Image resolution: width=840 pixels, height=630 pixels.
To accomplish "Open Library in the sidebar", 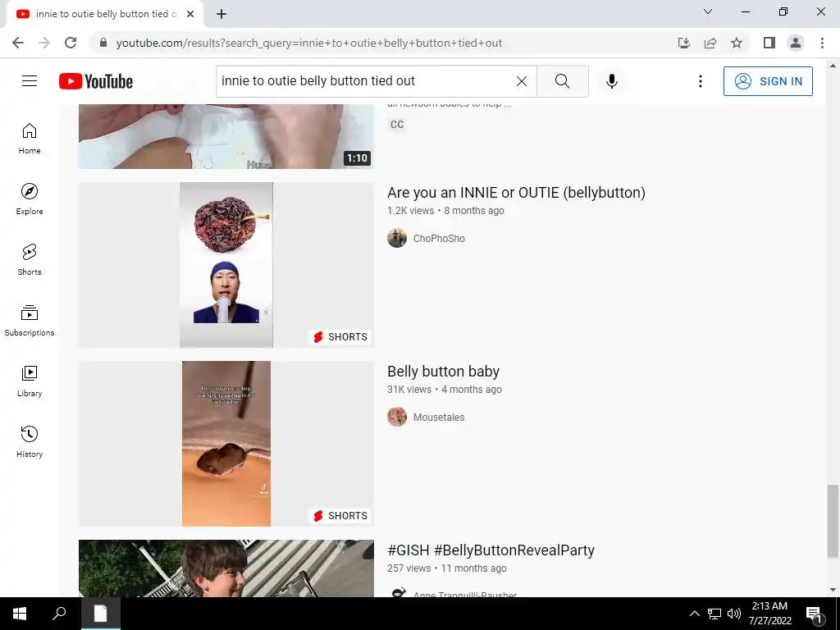I will point(30,381).
